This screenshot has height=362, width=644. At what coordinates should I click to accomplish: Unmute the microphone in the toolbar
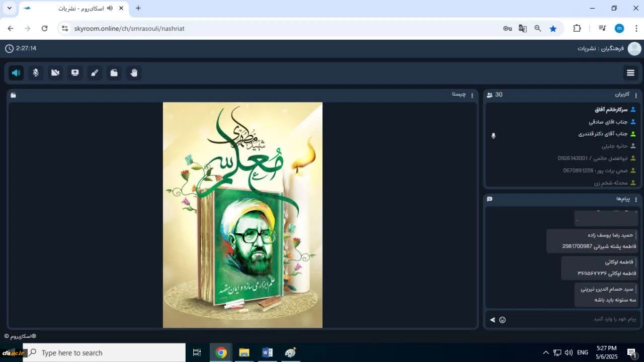[36, 73]
